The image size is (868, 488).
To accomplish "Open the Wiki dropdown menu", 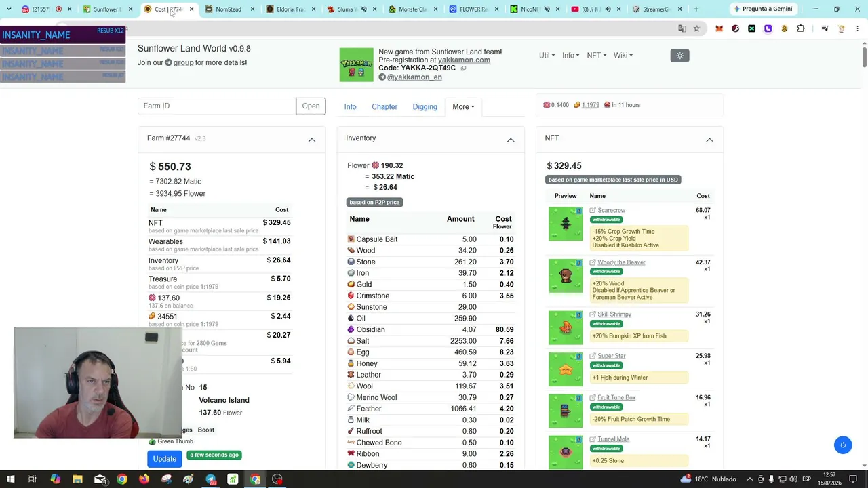I will (x=623, y=56).
